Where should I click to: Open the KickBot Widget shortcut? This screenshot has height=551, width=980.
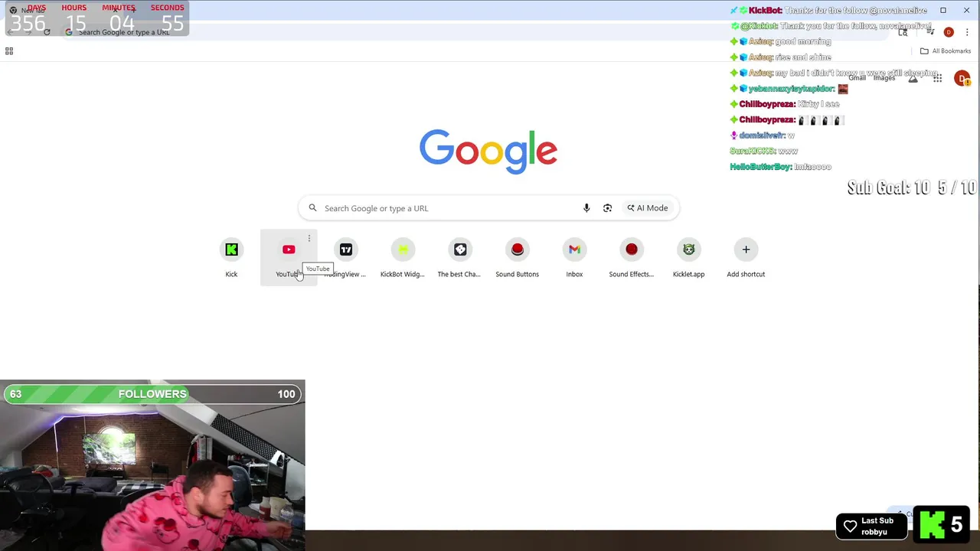point(403,258)
